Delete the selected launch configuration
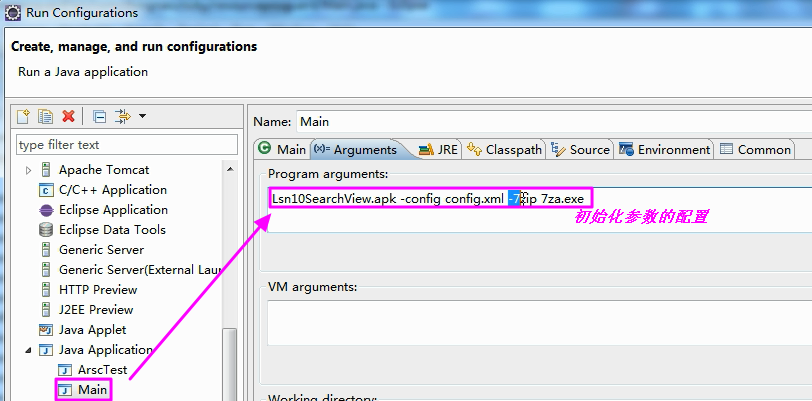 (x=68, y=116)
